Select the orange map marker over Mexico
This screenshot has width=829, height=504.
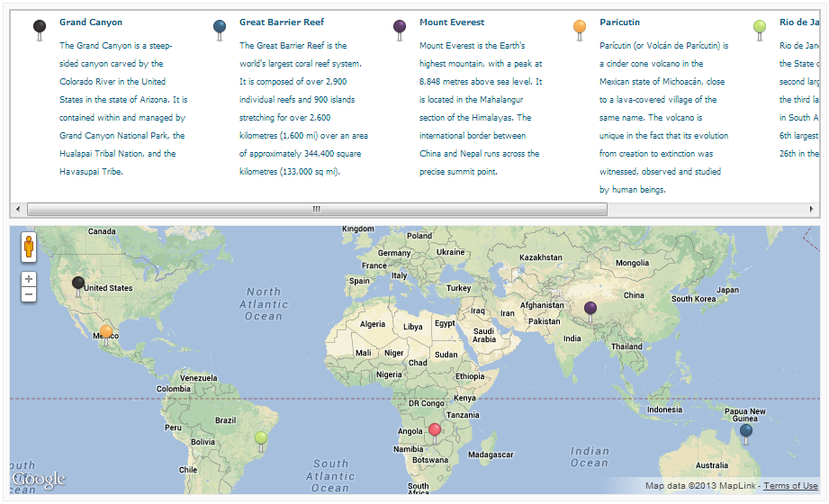click(106, 335)
